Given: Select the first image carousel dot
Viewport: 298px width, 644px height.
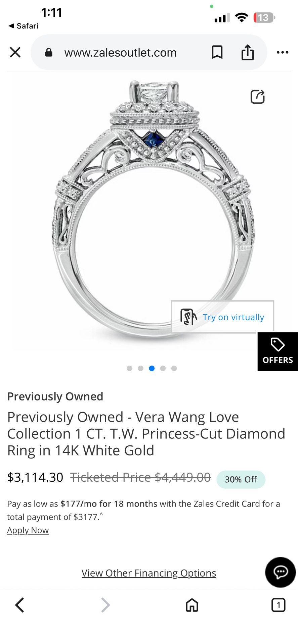Looking at the screenshot, I should [x=129, y=368].
